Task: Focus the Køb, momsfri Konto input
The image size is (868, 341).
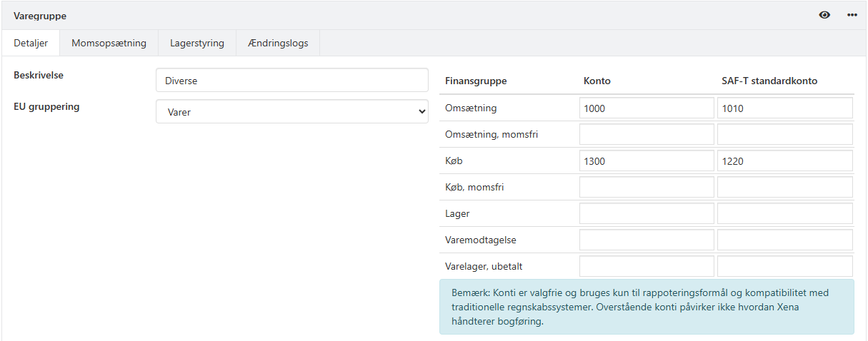Action: pyautogui.click(x=647, y=188)
